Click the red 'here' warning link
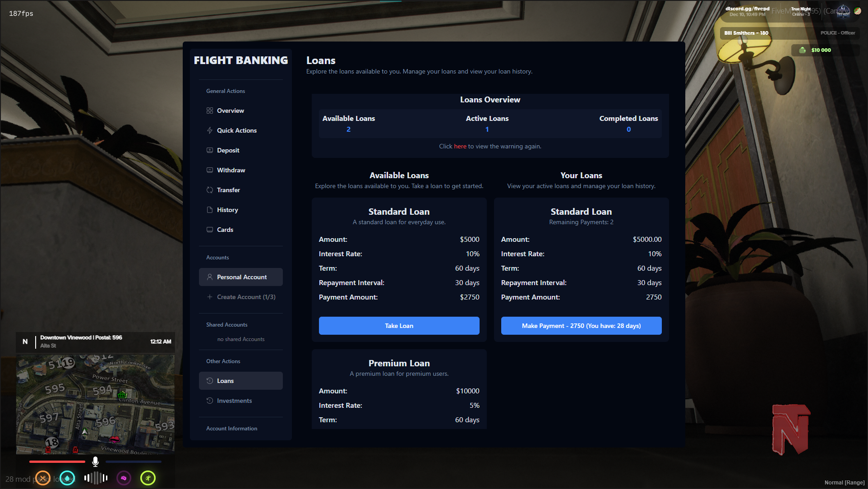Viewport: 868px width, 489px height. point(460,146)
